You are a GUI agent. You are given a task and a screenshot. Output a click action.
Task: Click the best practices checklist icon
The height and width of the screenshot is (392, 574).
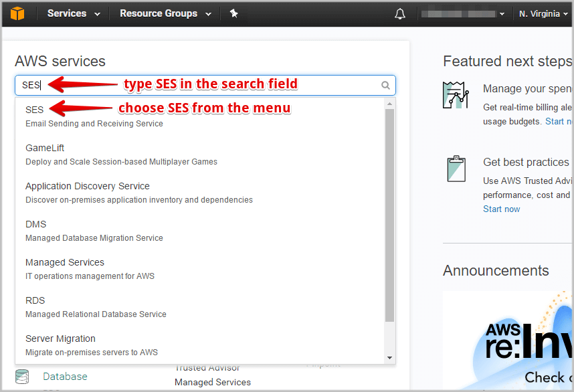(457, 169)
